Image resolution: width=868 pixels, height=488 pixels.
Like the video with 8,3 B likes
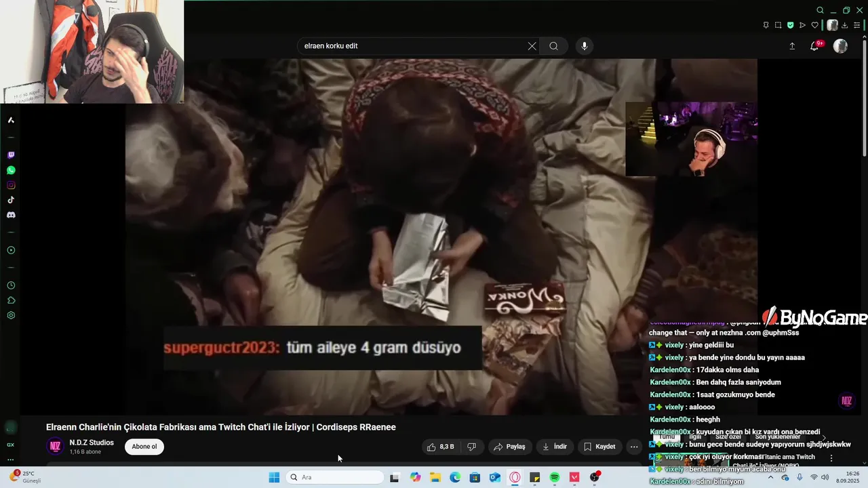439,447
